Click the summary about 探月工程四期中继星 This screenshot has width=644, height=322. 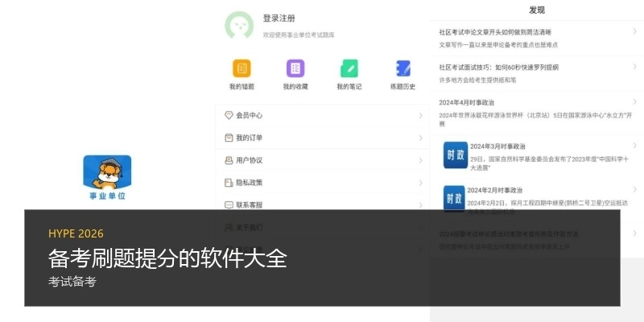click(x=547, y=203)
